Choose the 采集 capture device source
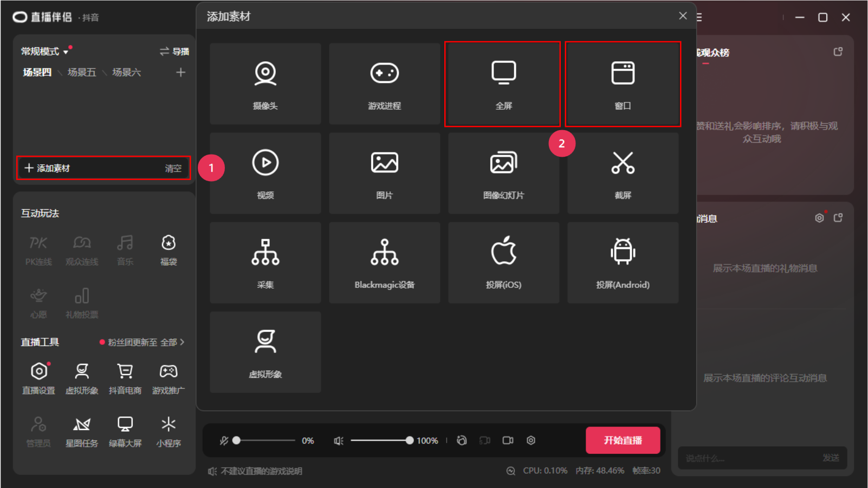This screenshot has width=868, height=488. point(265,262)
